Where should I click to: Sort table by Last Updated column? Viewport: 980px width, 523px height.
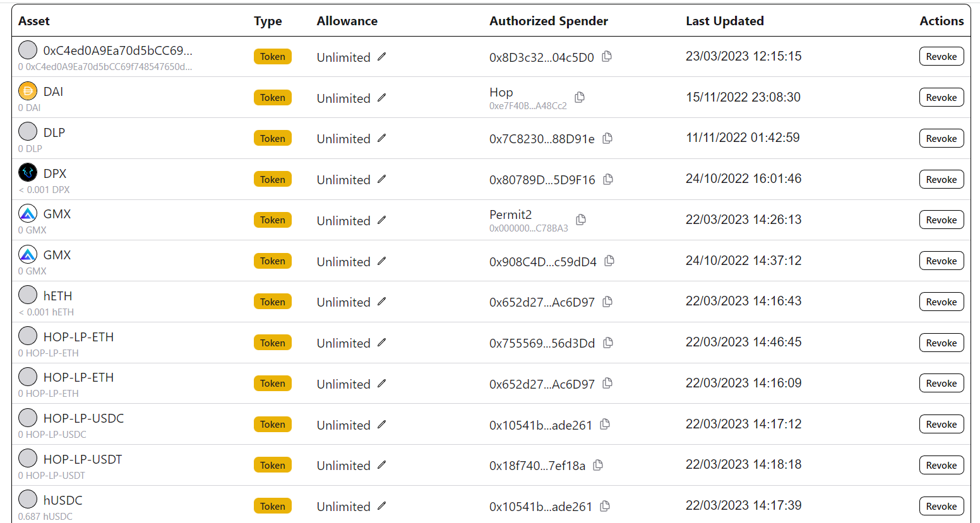[x=724, y=21]
